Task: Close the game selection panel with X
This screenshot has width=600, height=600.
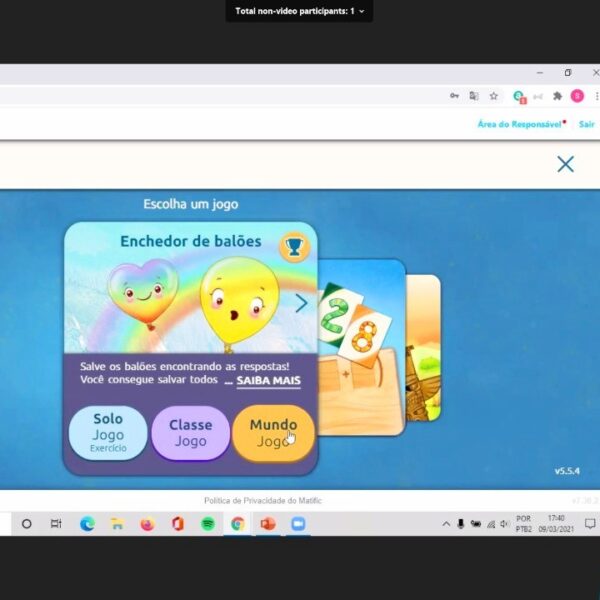Action: coord(565,164)
